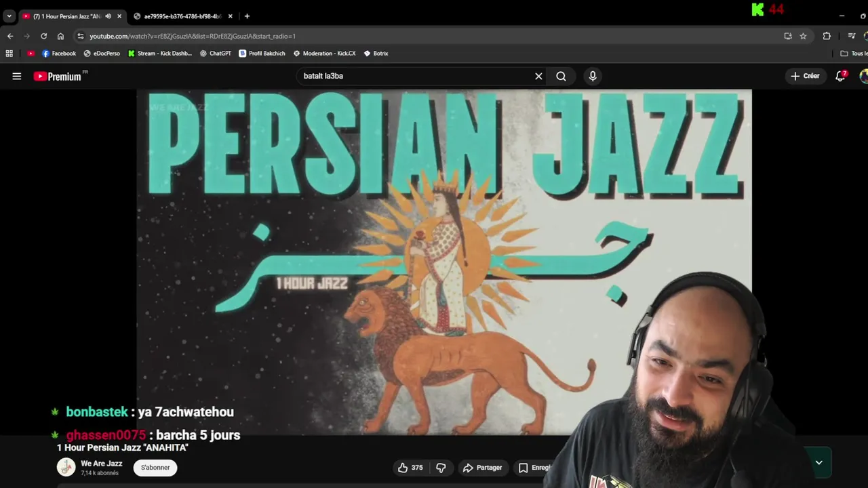868x488 pixels.
Task: Mute the Persian Jazz tab audio
Action: (108, 16)
